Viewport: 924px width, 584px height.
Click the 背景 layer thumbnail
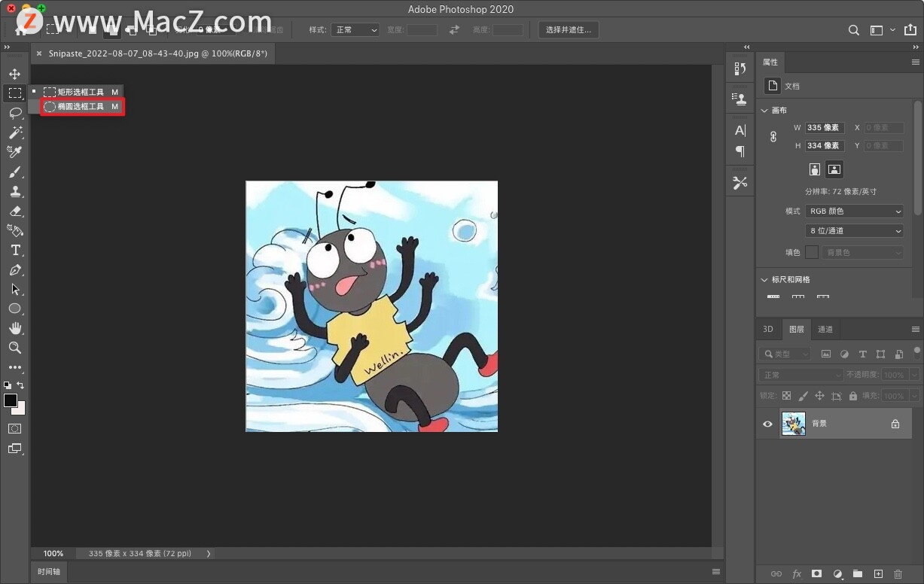click(794, 424)
